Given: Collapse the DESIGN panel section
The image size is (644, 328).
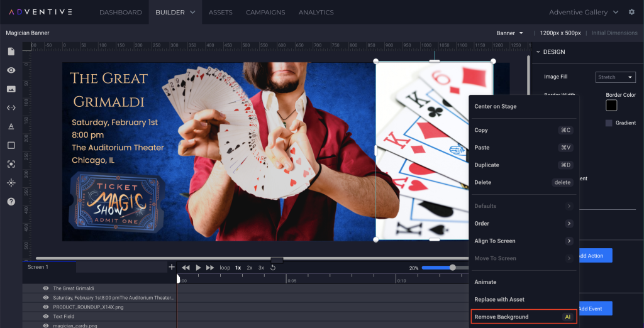Looking at the screenshot, I should click(538, 52).
